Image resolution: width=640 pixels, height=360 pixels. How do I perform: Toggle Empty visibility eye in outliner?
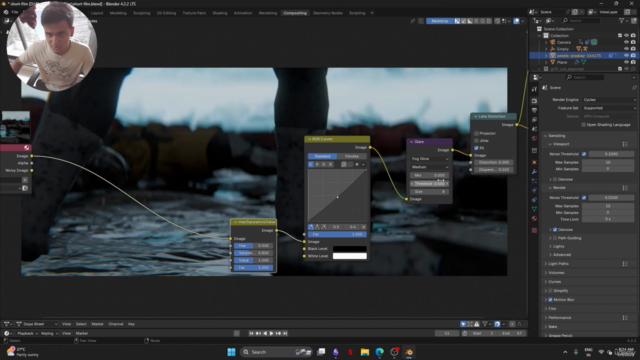(x=627, y=49)
